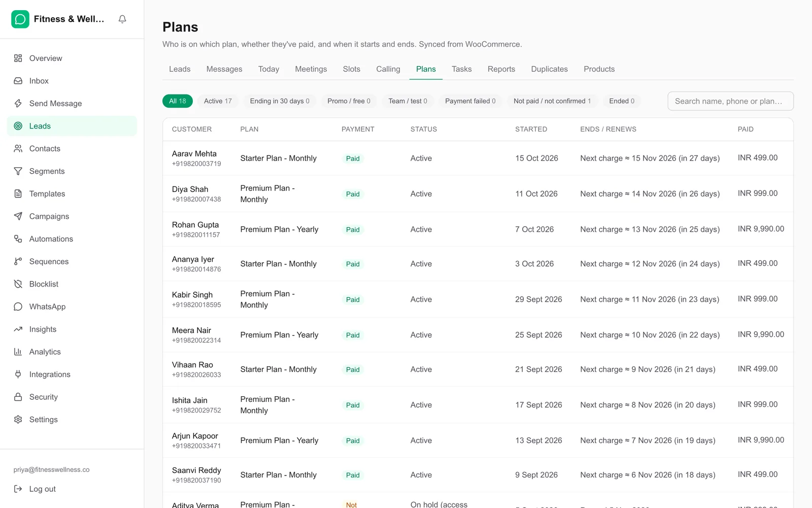Focus the search name, phone or plan field
This screenshot has height=508, width=812.
pyautogui.click(x=730, y=101)
